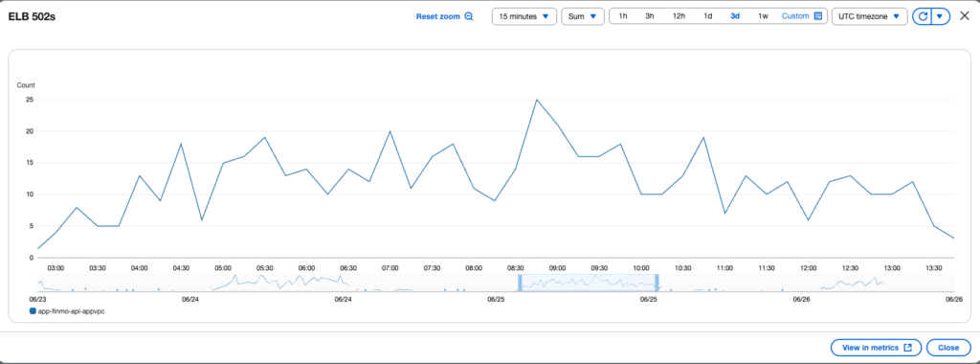This screenshot has height=364, width=980.
Task: Click the View in metrics button
Action: 876,348
